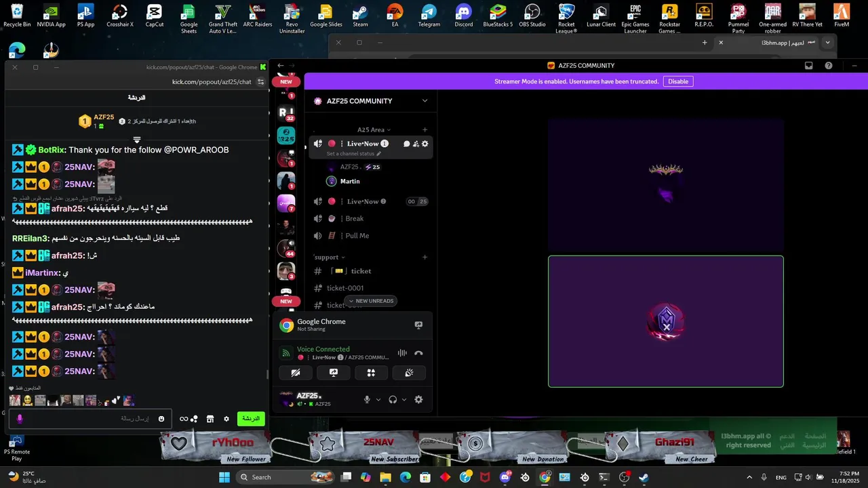
Task: Open Windows Start menu
Action: 224,477
